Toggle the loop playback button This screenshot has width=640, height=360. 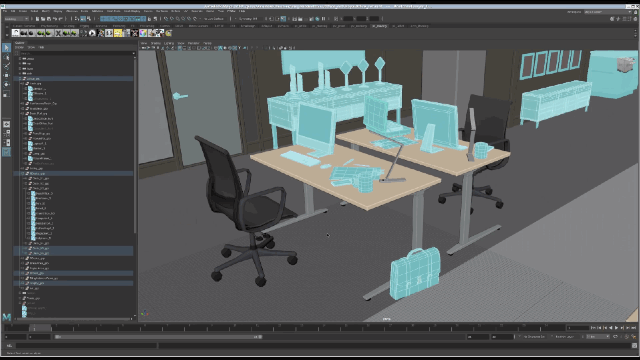[615, 337]
